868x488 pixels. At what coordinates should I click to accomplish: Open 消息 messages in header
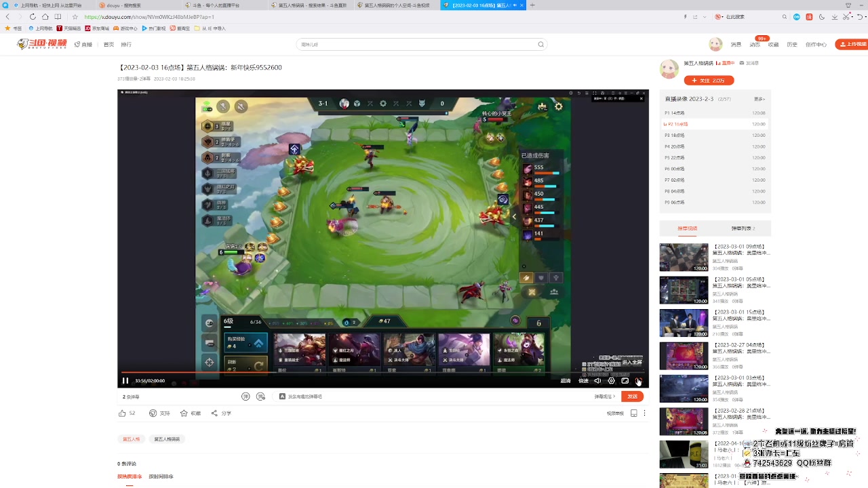tap(736, 45)
